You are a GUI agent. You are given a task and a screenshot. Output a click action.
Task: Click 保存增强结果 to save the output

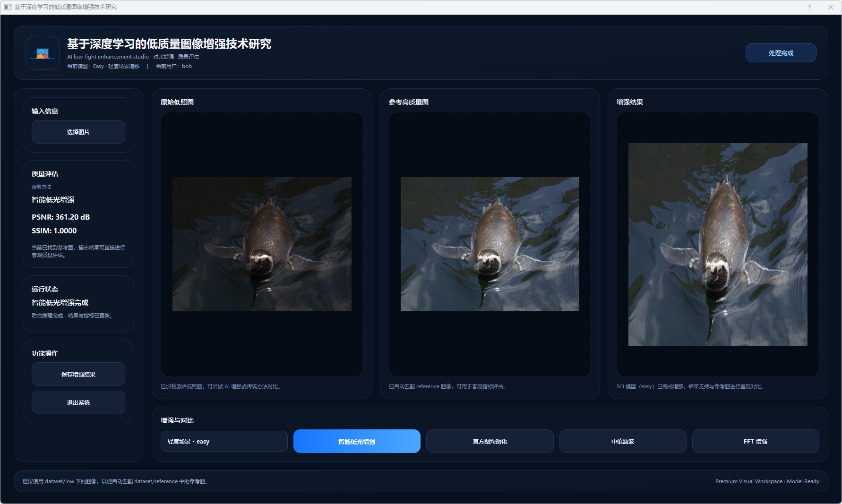(78, 374)
